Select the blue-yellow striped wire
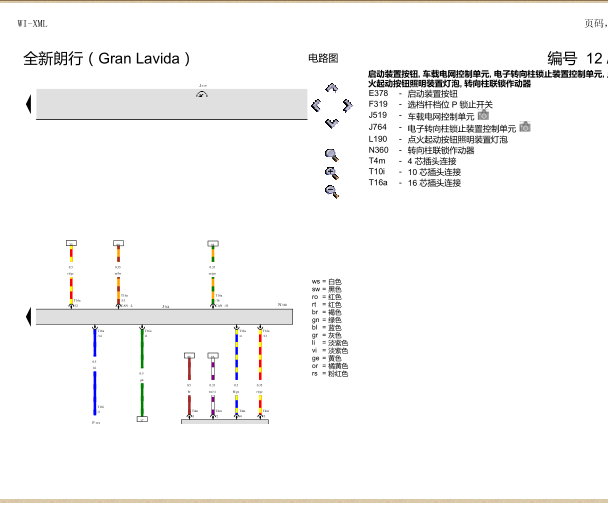The image size is (608, 507). coord(237,372)
